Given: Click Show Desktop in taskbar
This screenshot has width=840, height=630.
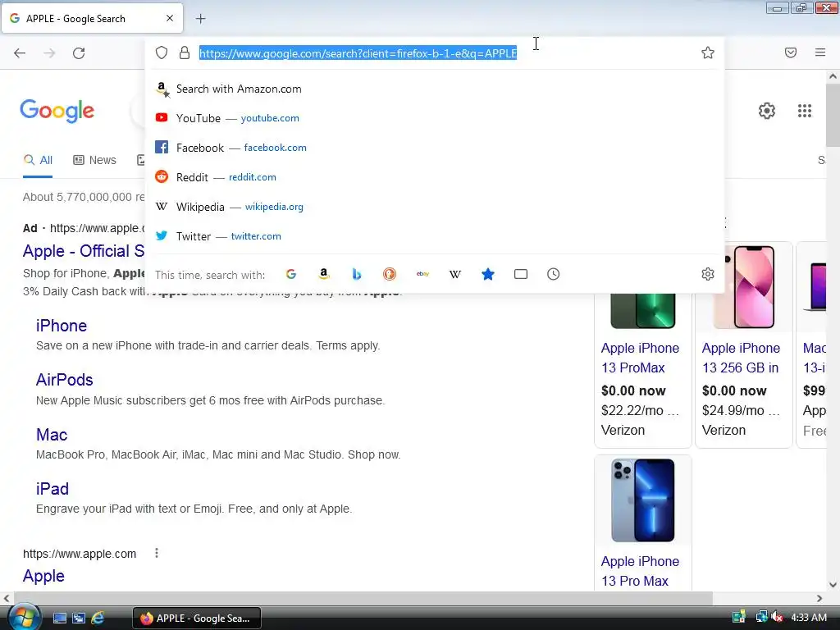Looking at the screenshot, I should (59, 619).
